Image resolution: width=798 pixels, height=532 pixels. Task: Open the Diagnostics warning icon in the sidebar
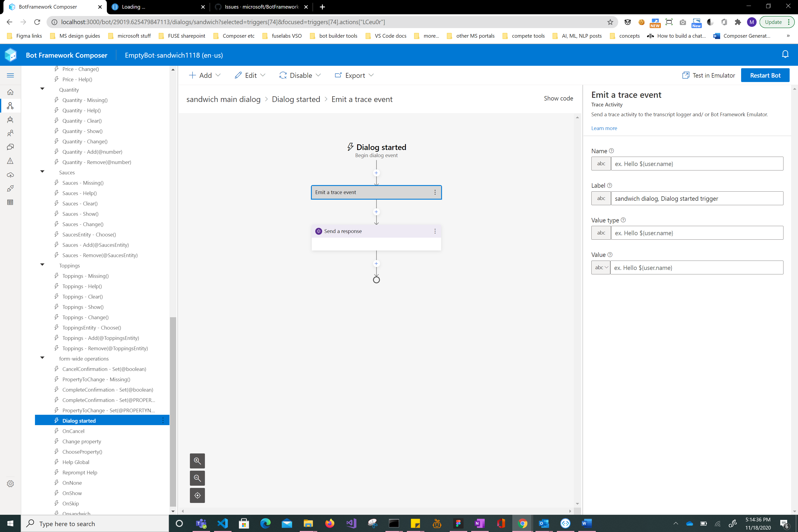coord(11,161)
